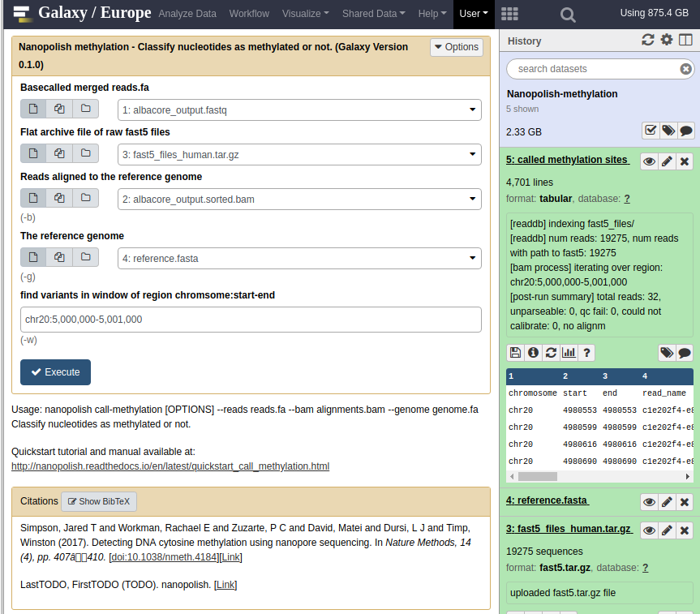The width and height of the screenshot is (700, 614).
Task: Open the Basecalled merged reads.fa dropdown
Action: click(299, 109)
